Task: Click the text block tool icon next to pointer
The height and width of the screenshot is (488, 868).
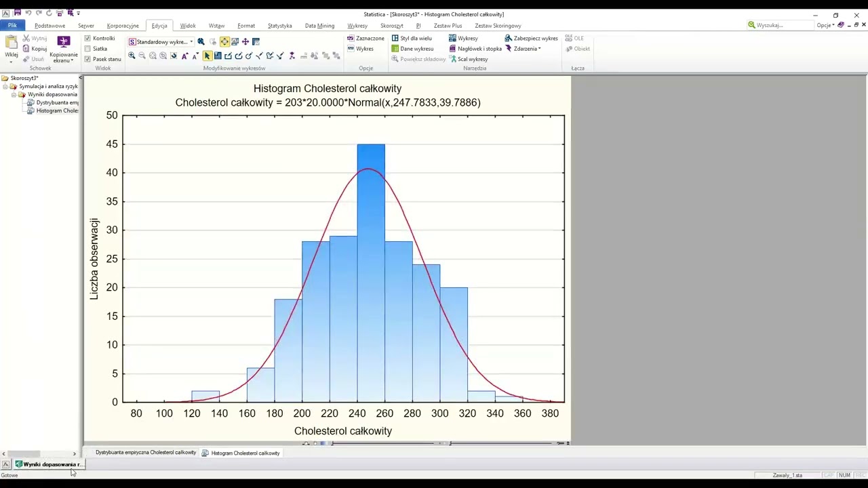Action: click(218, 56)
